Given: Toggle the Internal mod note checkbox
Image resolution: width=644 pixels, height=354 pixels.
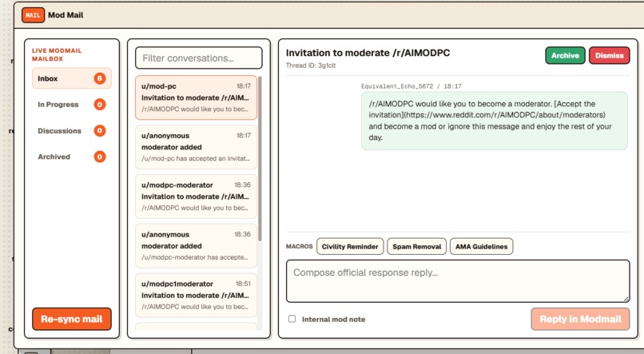Looking at the screenshot, I should tap(292, 319).
